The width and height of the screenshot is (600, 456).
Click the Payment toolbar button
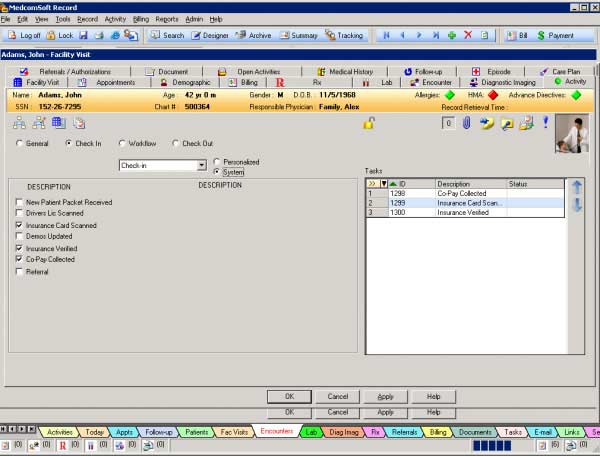(x=555, y=36)
